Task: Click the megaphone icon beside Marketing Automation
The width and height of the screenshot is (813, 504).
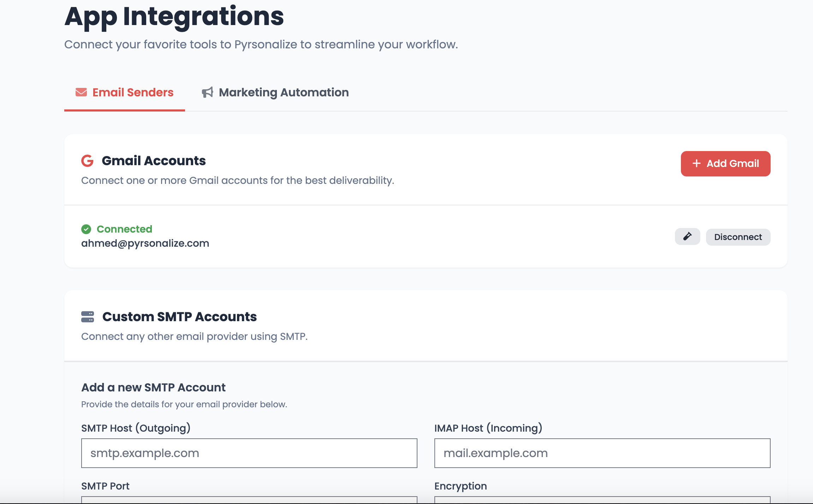Action: [x=207, y=92]
